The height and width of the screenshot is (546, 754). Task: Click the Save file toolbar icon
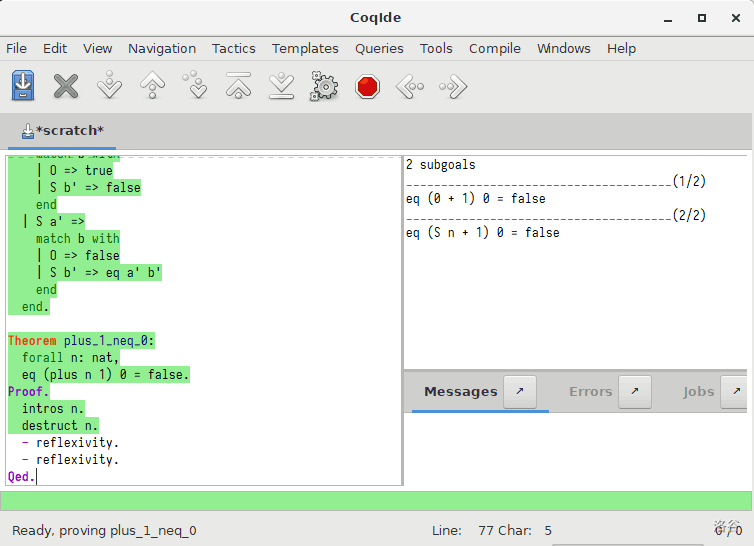tap(23, 87)
